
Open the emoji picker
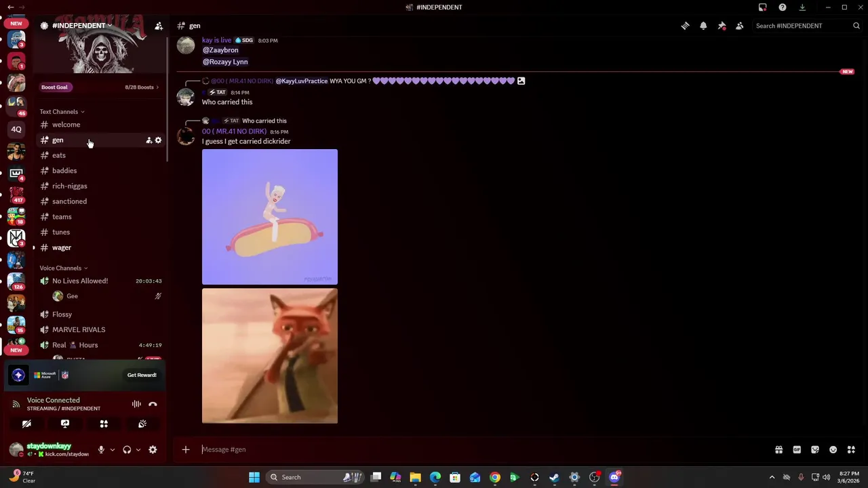click(833, 449)
